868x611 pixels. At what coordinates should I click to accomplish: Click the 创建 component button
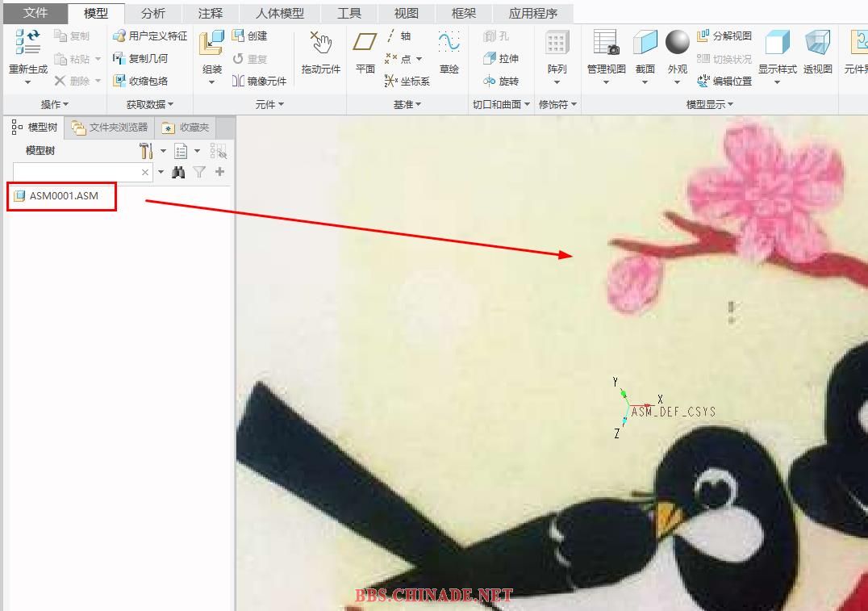pyautogui.click(x=249, y=36)
